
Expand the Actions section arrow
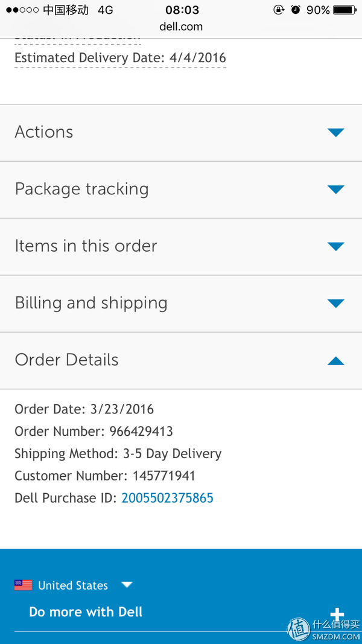coord(335,132)
